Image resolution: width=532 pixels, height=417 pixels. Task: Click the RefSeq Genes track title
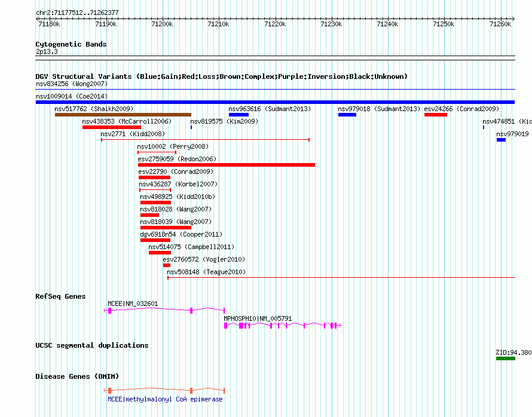point(60,296)
